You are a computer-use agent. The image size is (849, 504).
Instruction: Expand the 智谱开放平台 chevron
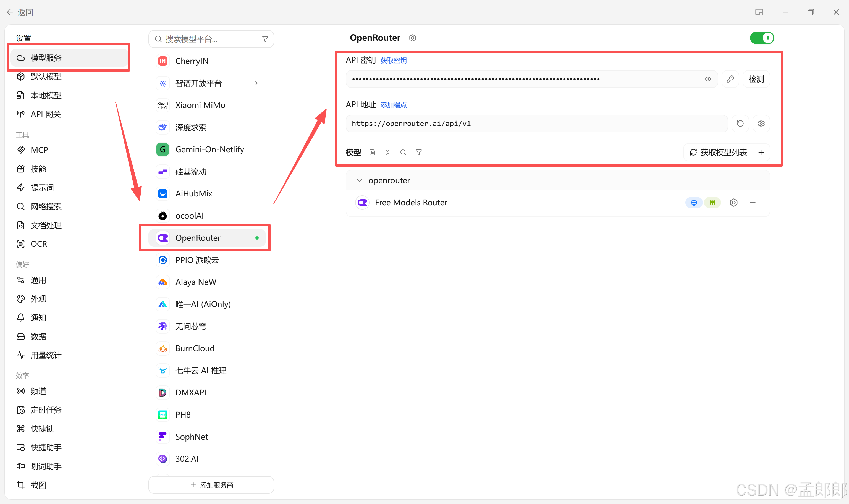point(256,83)
